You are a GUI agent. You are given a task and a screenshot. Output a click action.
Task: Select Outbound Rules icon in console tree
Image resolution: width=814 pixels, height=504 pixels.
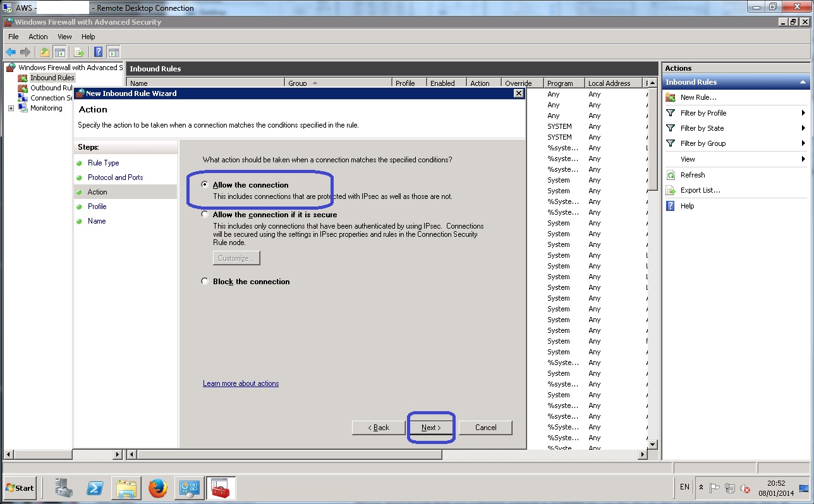click(23, 88)
